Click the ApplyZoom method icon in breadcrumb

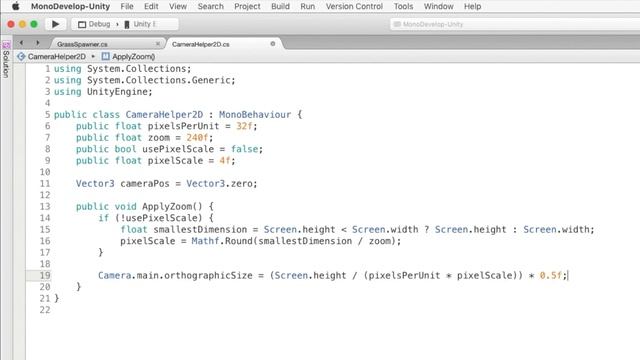106,56
